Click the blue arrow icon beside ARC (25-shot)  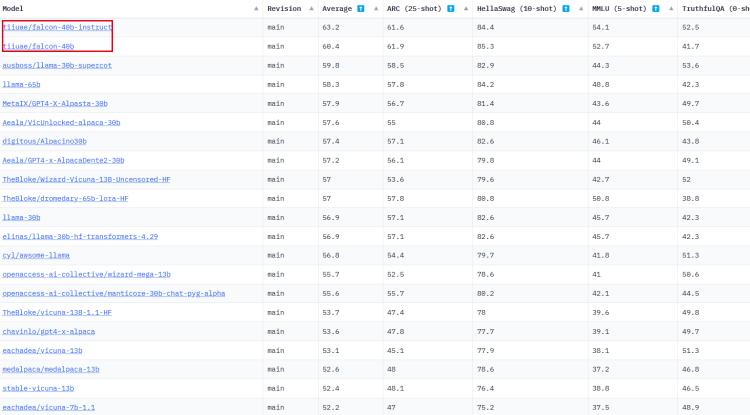(451, 9)
